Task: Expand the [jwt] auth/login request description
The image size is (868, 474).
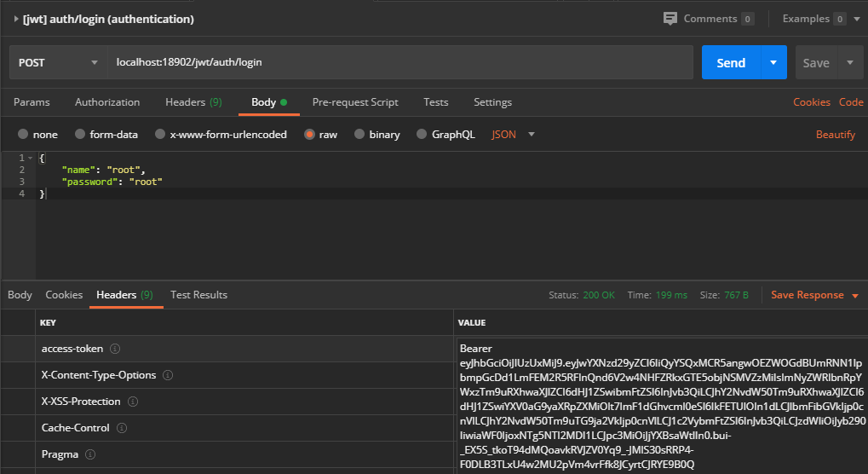Action: coord(15,19)
